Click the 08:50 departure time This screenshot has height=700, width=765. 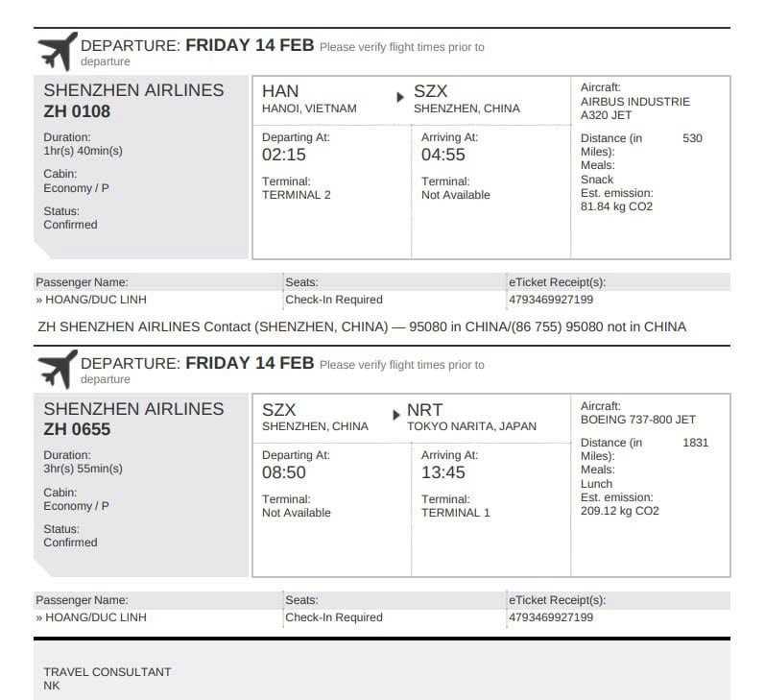pos(284,472)
